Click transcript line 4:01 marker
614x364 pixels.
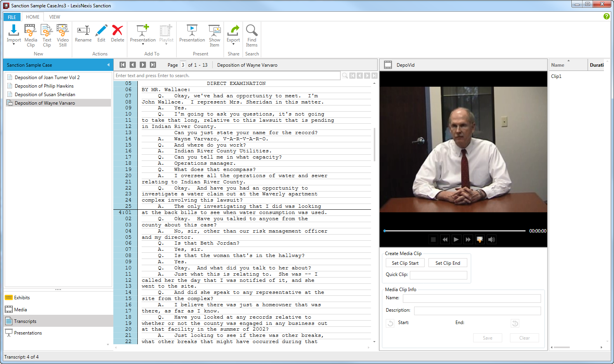click(125, 212)
